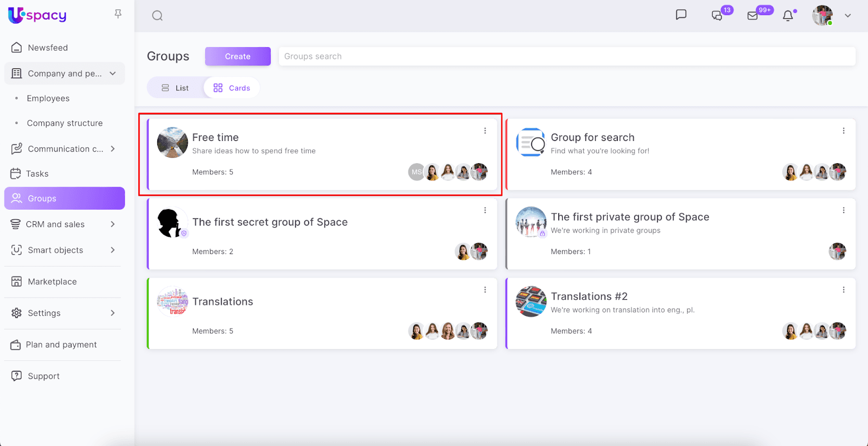Switch to the List view

tap(175, 88)
